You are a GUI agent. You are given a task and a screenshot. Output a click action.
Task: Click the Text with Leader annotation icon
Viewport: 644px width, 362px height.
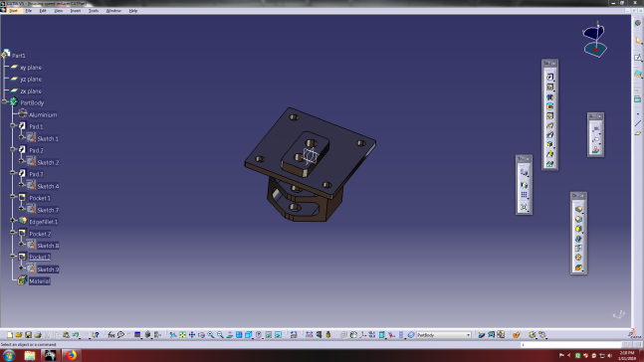(596, 129)
